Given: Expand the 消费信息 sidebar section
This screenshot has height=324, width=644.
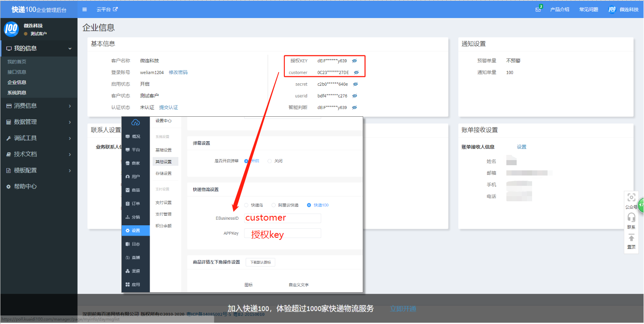Looking at the screenshot, I should coord(39,106).
